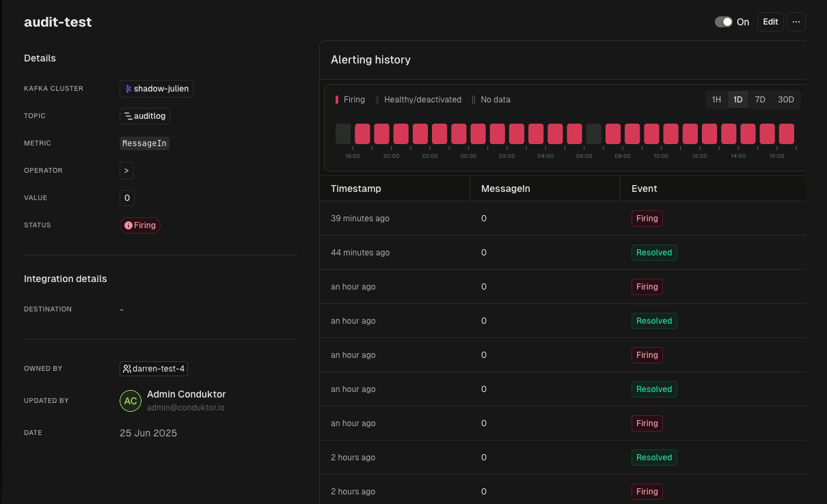Open the more options ellipsis menu

coord(796,21)
